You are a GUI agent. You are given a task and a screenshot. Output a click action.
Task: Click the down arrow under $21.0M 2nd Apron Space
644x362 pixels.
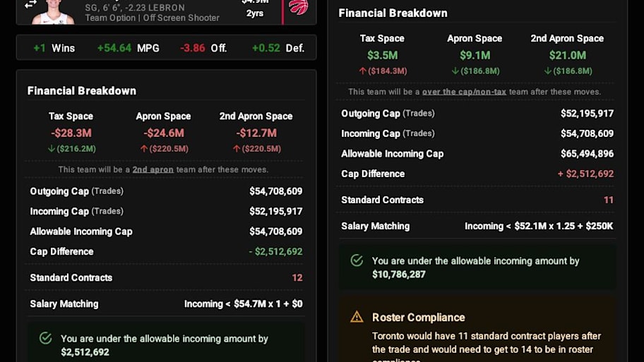547,71
